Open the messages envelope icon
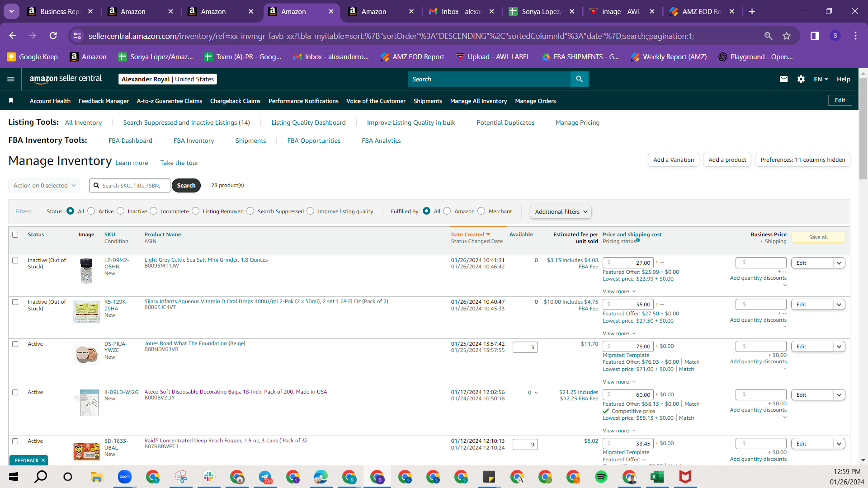Screen dimensions: 868x488 coord(784,79)
